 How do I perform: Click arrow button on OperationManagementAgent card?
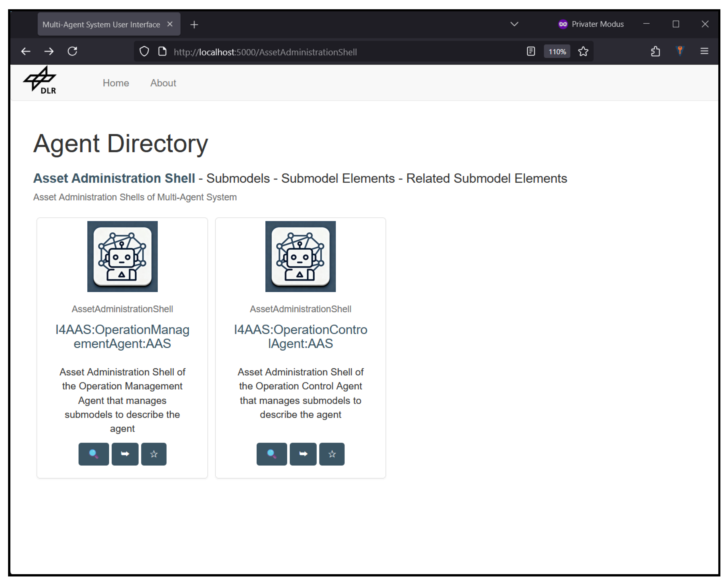pos(125,454)
